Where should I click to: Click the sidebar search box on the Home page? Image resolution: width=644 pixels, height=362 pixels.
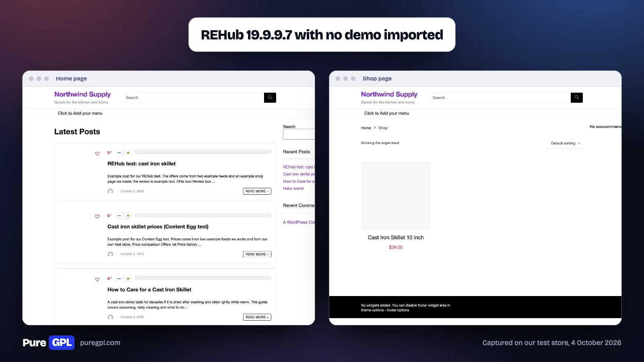click(x=299, y=134)
